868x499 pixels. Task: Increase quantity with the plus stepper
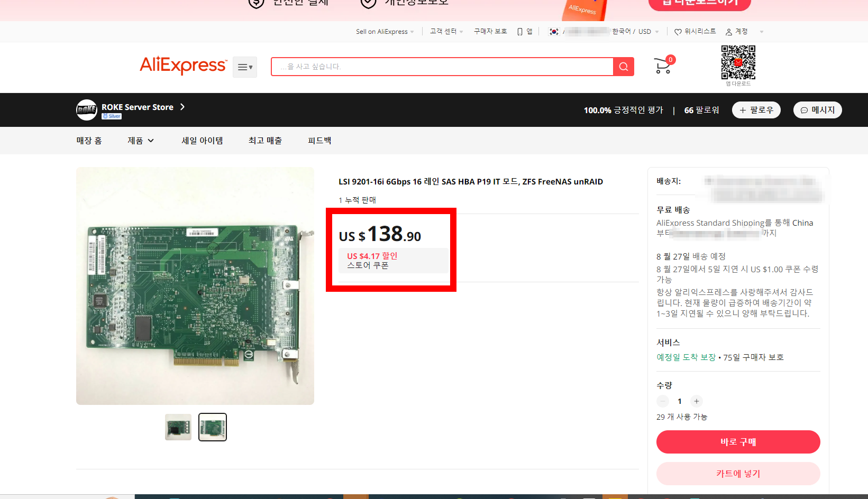(696, 401)
